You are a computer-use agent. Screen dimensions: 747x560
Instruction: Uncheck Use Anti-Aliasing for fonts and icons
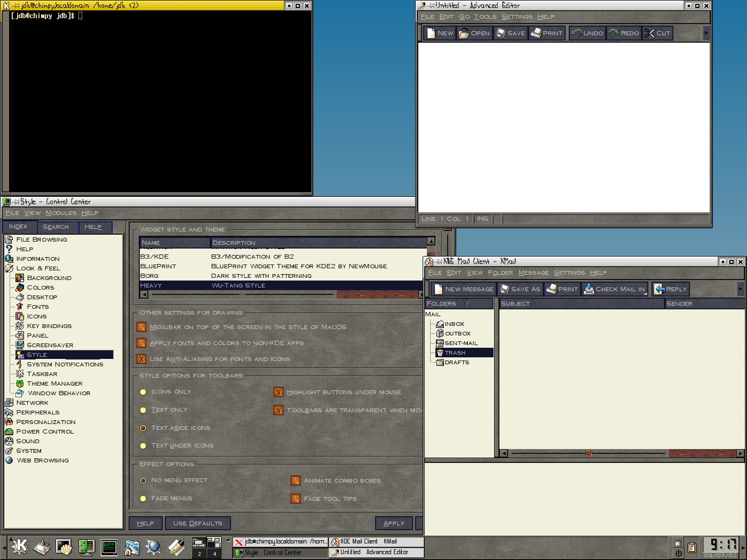click(141, 359)
